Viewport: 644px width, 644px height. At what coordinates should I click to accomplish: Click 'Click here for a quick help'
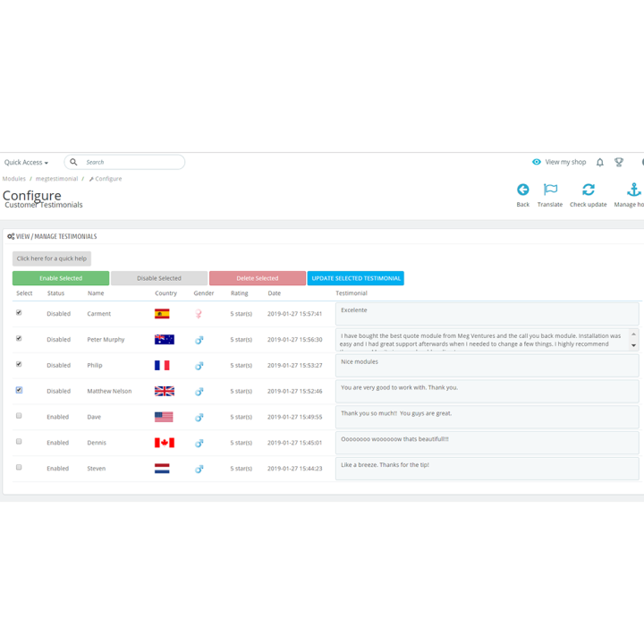pos(52,258)
